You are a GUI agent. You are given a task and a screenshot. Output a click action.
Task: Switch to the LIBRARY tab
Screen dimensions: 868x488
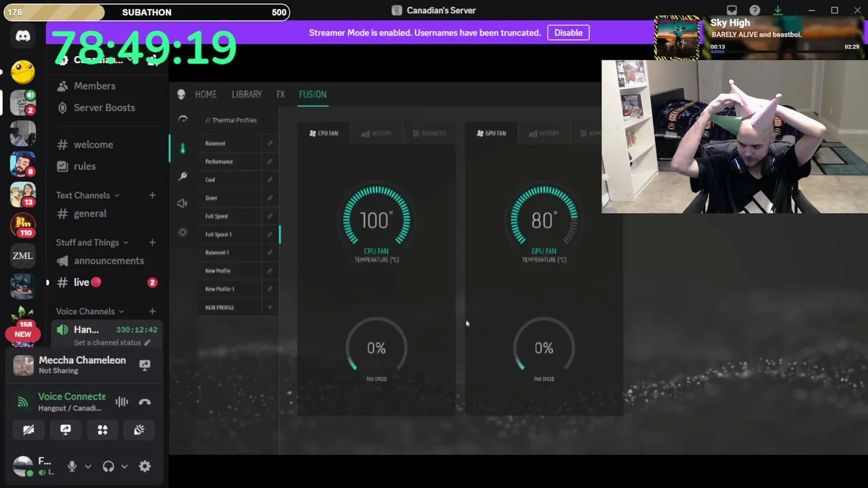(x=247, y=94)
